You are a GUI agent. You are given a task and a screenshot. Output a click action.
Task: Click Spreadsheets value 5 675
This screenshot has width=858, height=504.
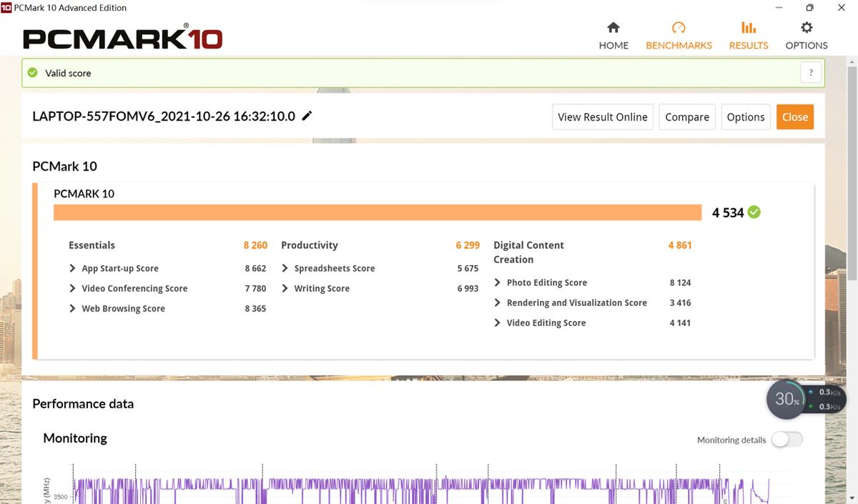[468, 268]
